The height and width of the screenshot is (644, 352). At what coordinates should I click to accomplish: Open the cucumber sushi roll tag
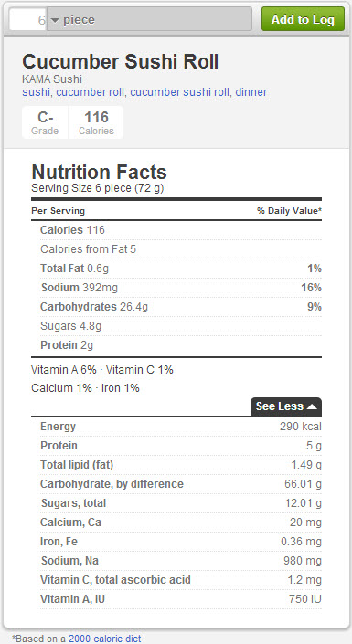[x=179, y=92]
